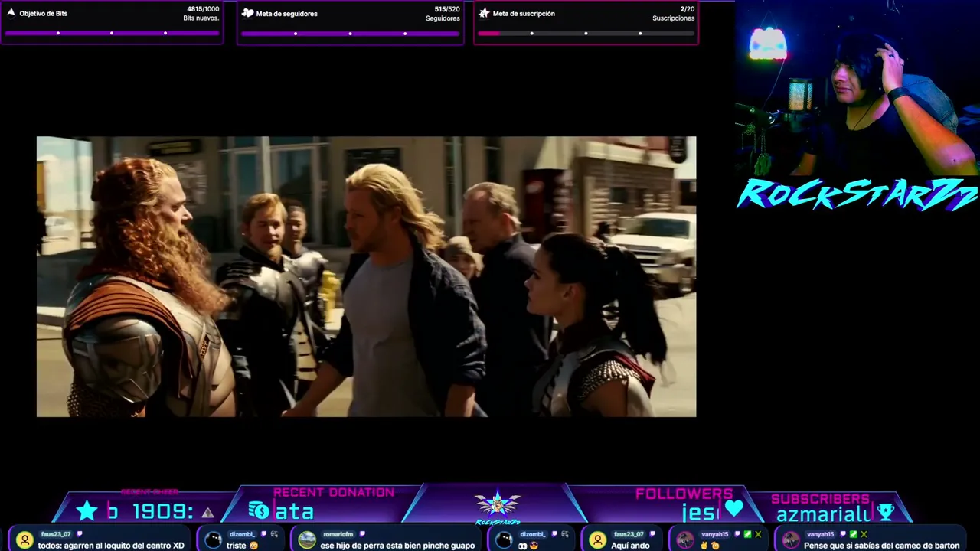Click the 'Meta de seguidores' title
Screen dimensions: 980x551
coord(287,14)
